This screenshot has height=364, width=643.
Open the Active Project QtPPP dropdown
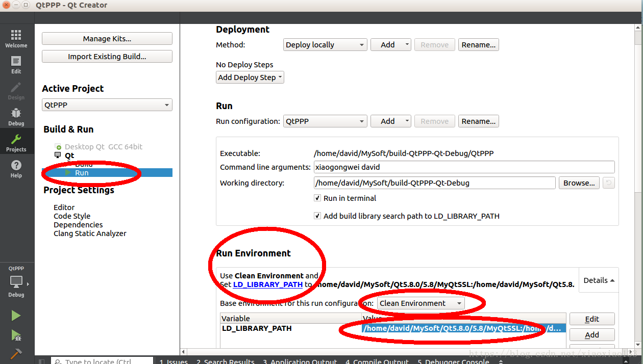[x=107, y=105]
